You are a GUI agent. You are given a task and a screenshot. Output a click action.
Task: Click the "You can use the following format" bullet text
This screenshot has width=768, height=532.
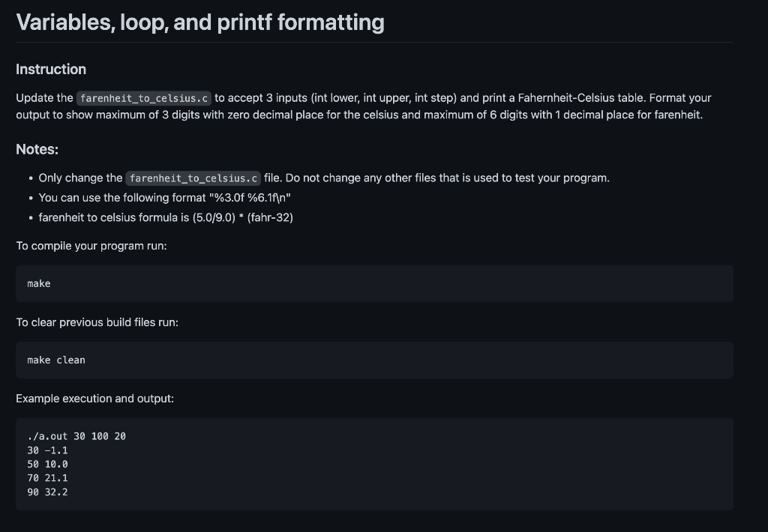point(122,198)
